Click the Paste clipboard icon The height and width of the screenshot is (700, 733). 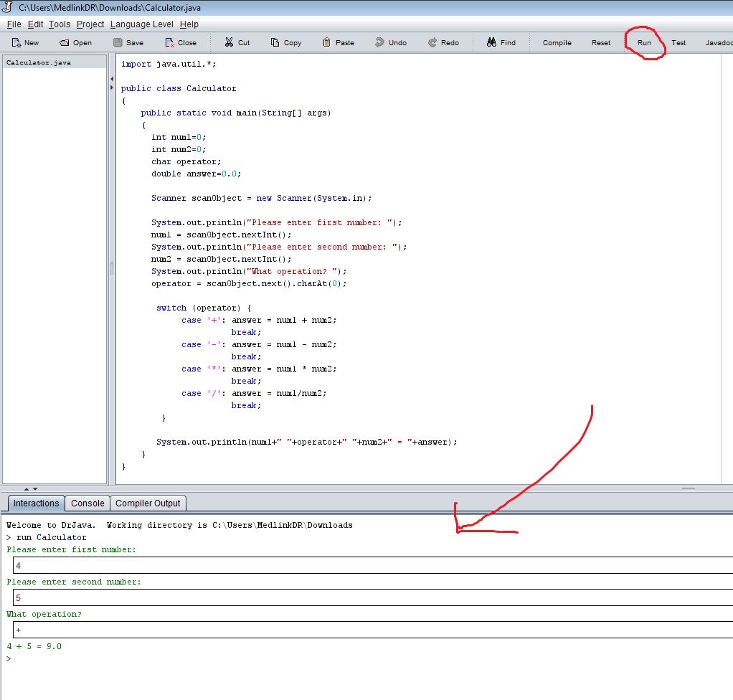pos(327,42)
